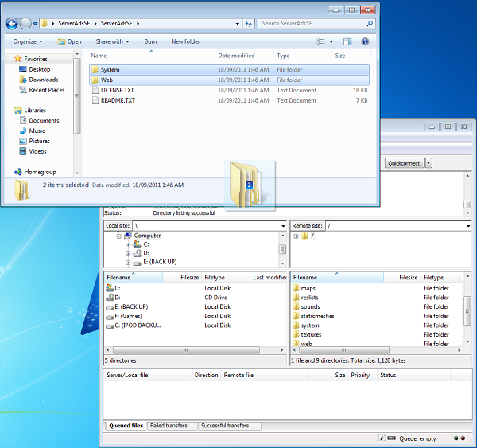Toggle the preview pane icon
Screen dimensions: 477x448
tap(347, 41)
